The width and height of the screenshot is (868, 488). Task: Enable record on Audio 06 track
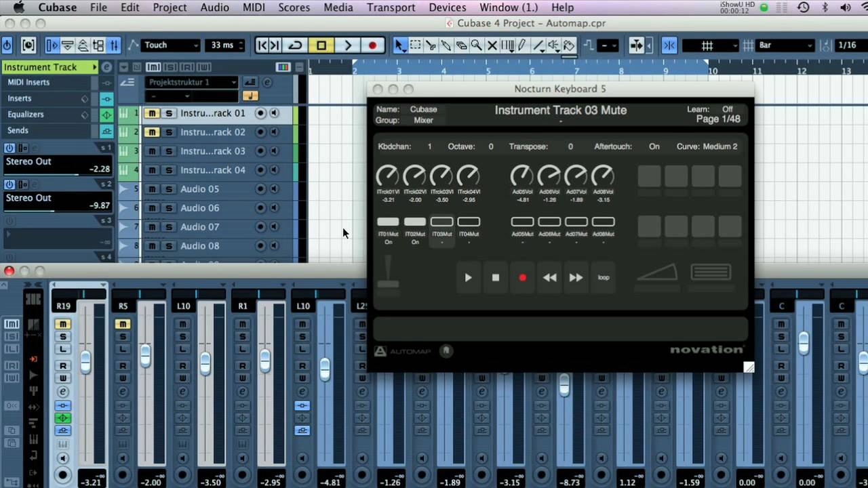[260, 208]
